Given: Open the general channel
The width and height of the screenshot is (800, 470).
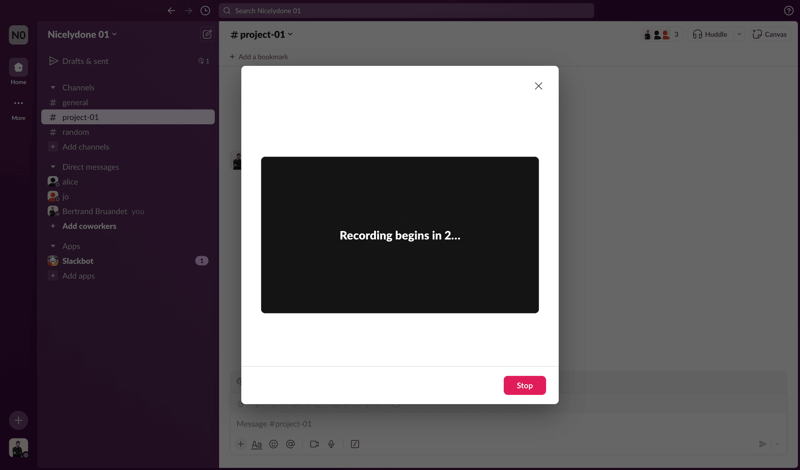Looking at the screenshot, I should click(x=128, y=103).
